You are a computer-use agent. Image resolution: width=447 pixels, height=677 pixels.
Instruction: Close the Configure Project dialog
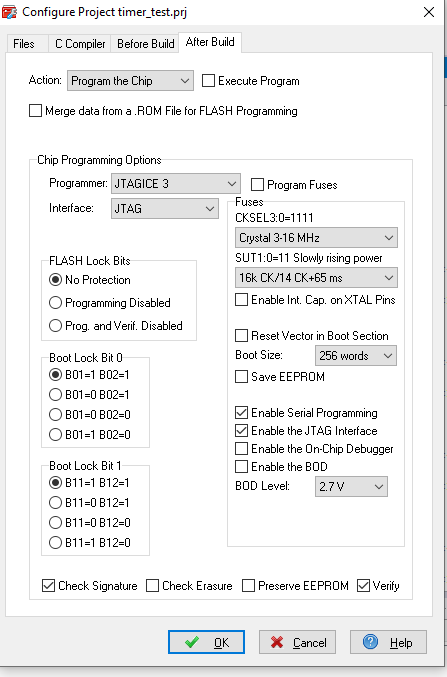[x=429, y=12]
